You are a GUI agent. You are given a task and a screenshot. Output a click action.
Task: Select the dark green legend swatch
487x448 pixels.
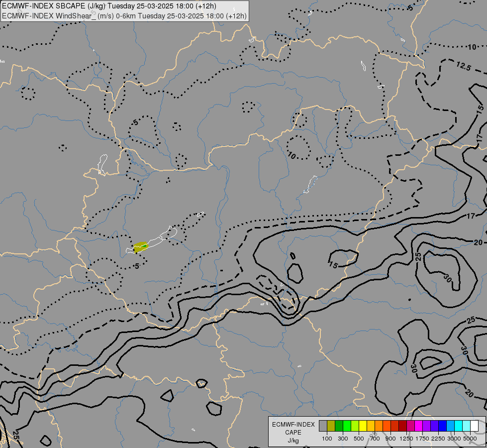pyautogui.click(x=339, y=426)
